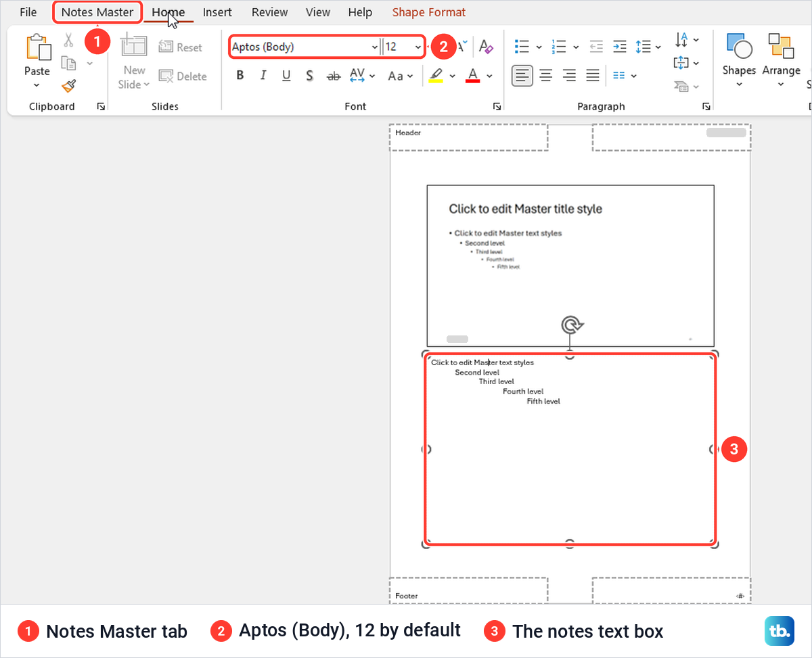The height and width of the screenshot is (658, 812).
Task: Switch to the Notes Master tab
Action: click(x=97, y=12)
